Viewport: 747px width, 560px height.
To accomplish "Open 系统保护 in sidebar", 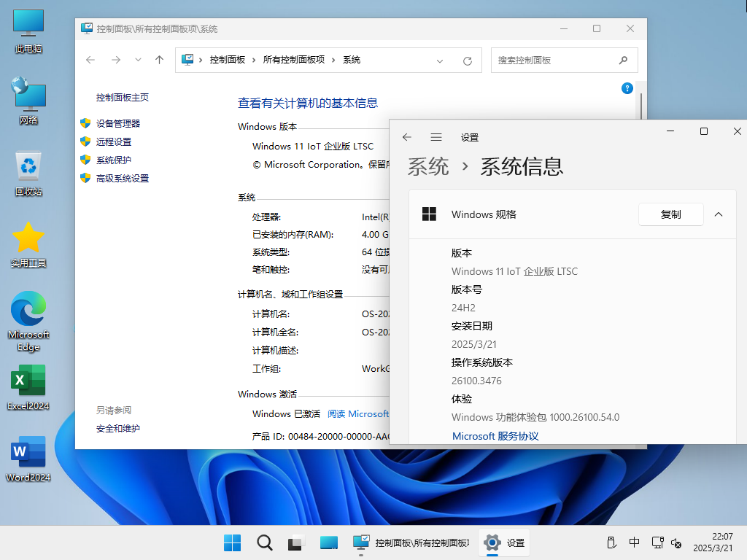I will (x=114, y=160).
